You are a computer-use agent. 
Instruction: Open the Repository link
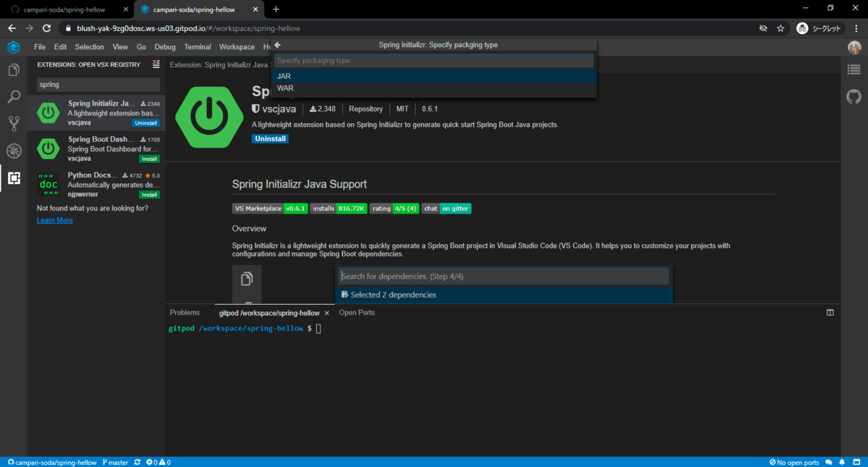click(x=366, y=109)
